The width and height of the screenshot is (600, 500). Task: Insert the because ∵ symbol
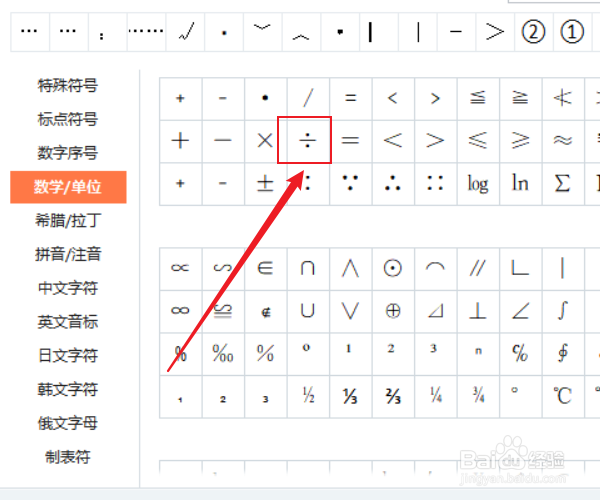click(x=350, y=184)
